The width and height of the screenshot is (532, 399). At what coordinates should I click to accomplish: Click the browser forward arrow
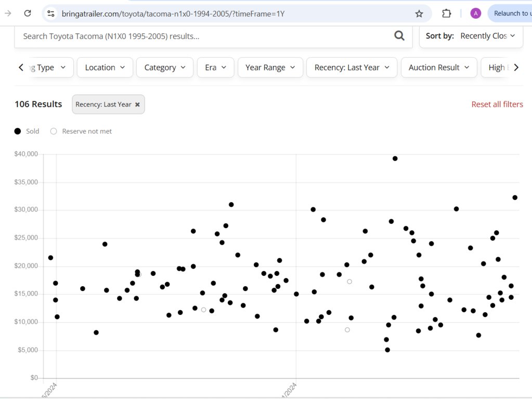point(8,13)
